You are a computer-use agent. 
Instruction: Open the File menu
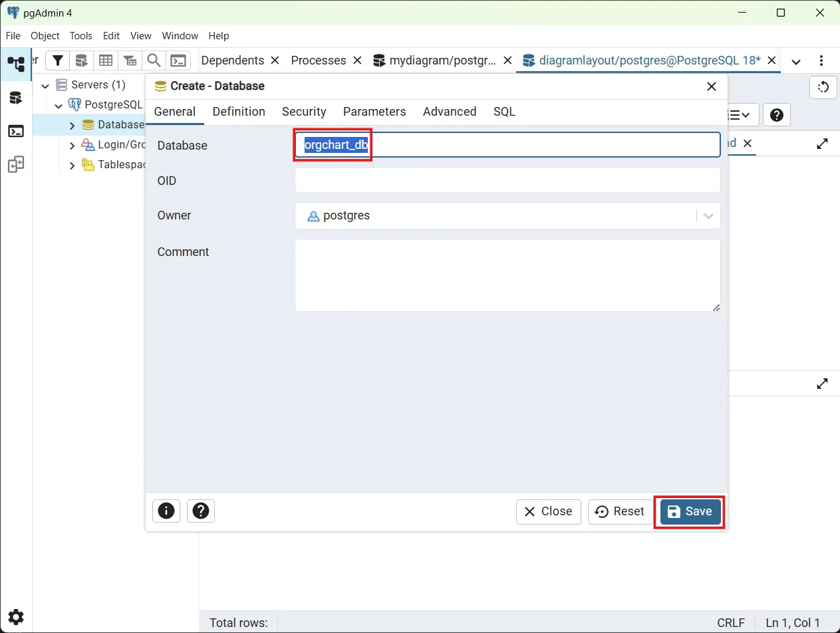13,36
